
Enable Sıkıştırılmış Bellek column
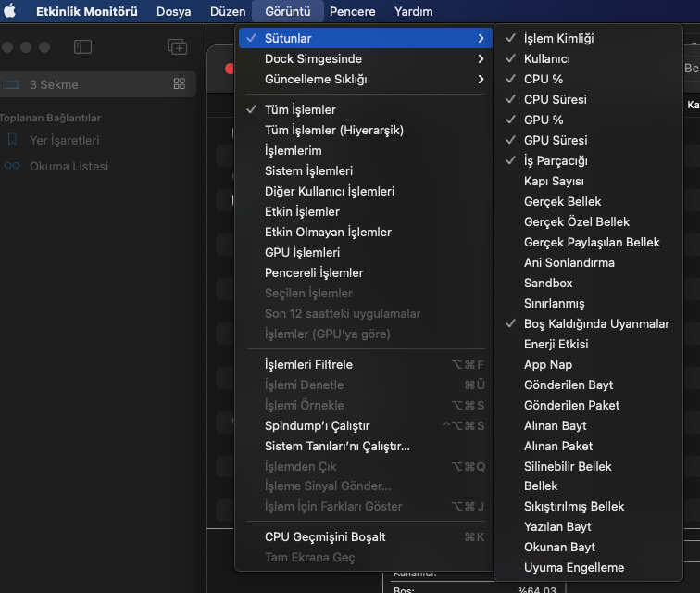pos(588,506)
